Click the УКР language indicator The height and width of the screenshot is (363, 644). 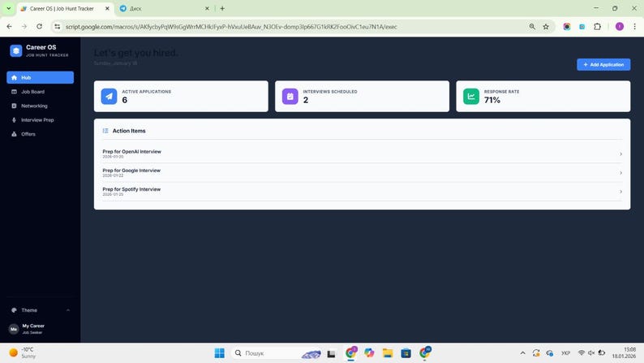click(565, 352)
